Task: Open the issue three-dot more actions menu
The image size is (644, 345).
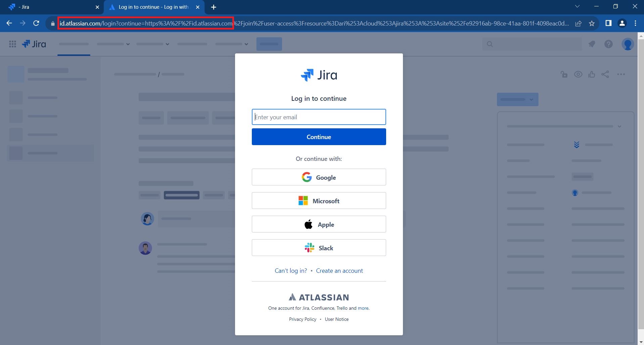Action: [621, 75]
